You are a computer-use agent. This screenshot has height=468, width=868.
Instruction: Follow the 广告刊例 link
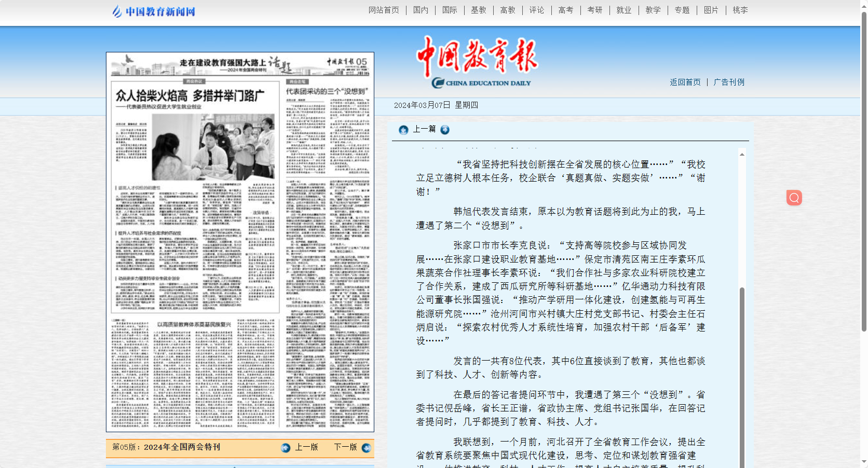coord(729,82)
